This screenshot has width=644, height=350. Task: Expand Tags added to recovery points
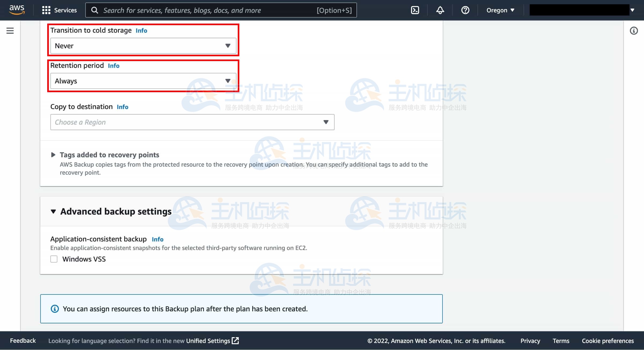(53, 155)
